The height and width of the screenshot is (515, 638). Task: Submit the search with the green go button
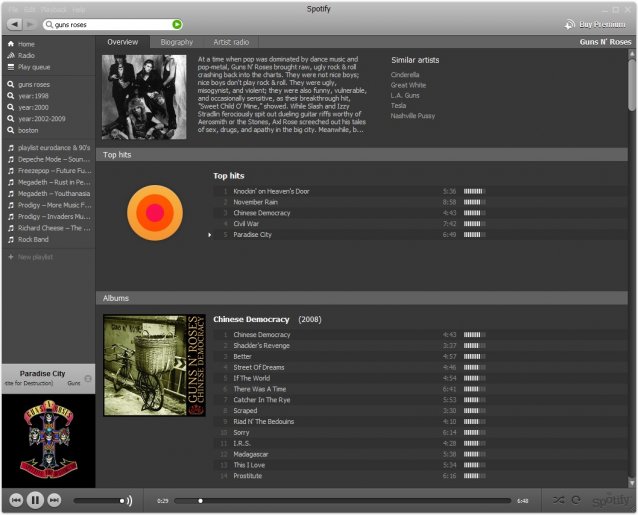point(177,24)
